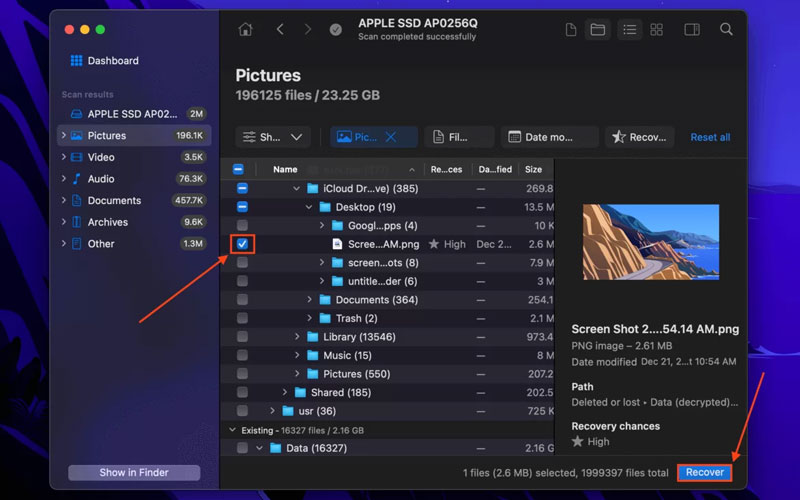
Task: Toggle the preview sidebar panel icon
Action: click(691, 30)
